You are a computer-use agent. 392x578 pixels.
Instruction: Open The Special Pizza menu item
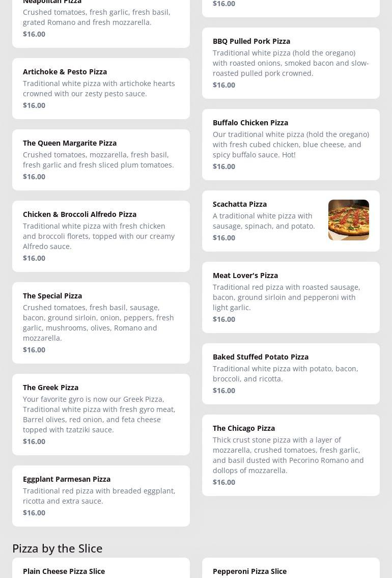tap(101, 322)
